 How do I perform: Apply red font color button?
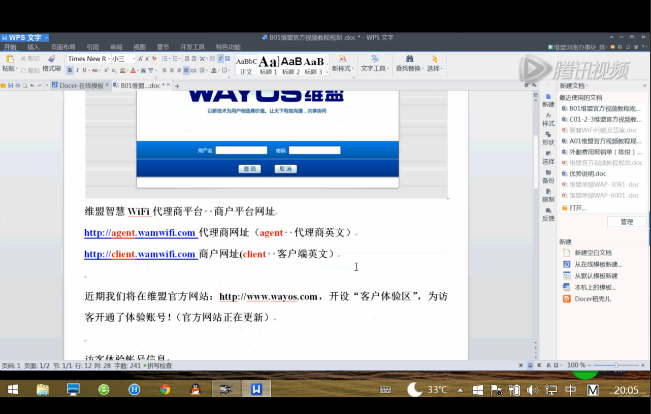coord(133,70)
